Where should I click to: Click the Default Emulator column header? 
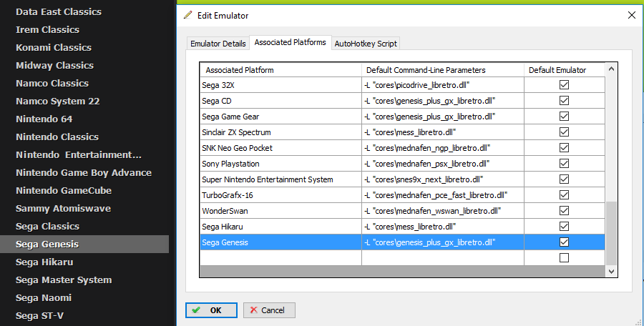click(565, 70)
